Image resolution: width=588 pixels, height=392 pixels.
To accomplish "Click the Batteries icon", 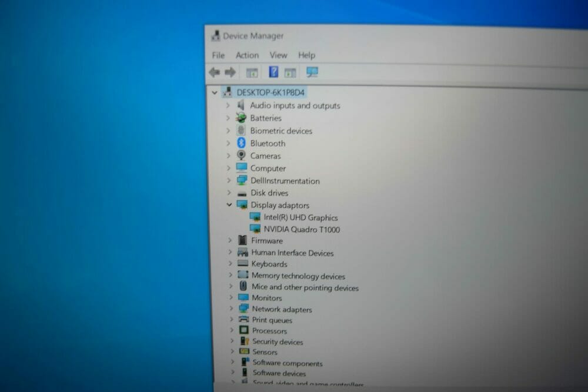I will [x=241, y=118].
